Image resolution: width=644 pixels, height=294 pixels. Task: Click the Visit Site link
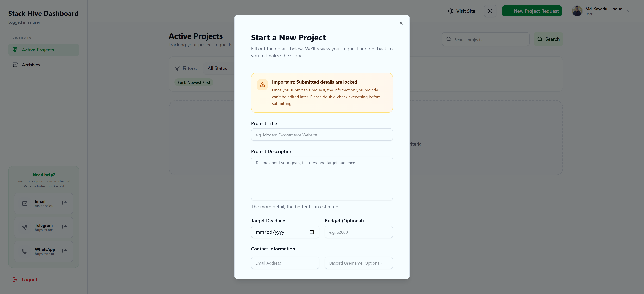tap(462, 11)
